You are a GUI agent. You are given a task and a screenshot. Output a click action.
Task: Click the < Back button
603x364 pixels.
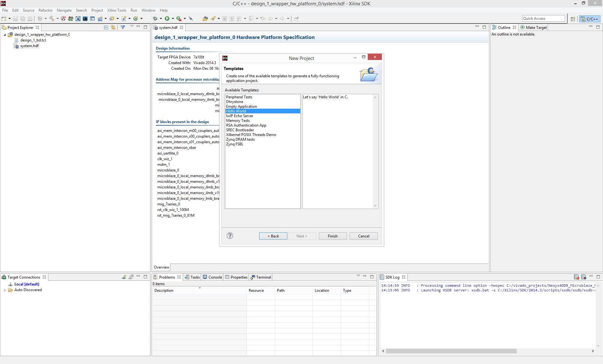pos(273,236)
